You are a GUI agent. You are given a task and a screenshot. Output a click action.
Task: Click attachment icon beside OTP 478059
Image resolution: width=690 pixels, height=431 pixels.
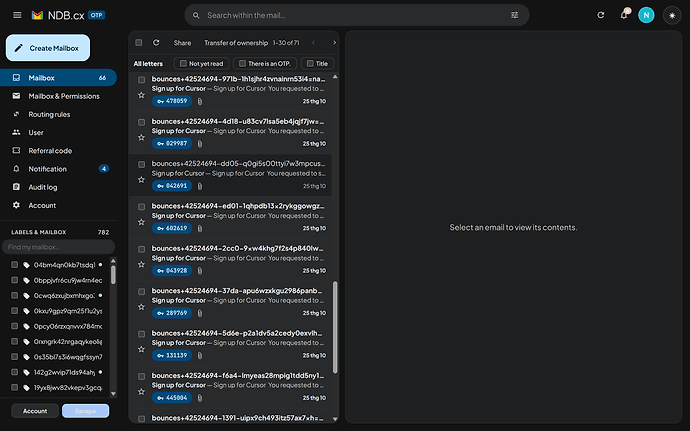point(200,102)
